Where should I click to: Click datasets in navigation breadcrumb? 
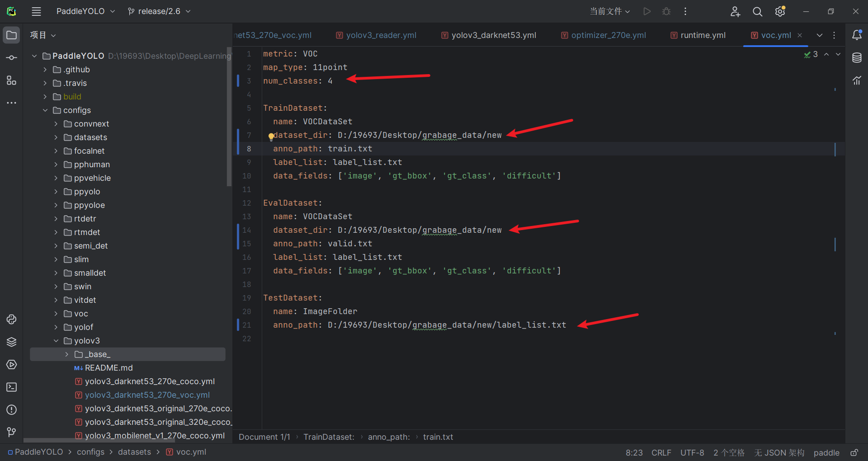pyautogui.click(x=135, y=452)
